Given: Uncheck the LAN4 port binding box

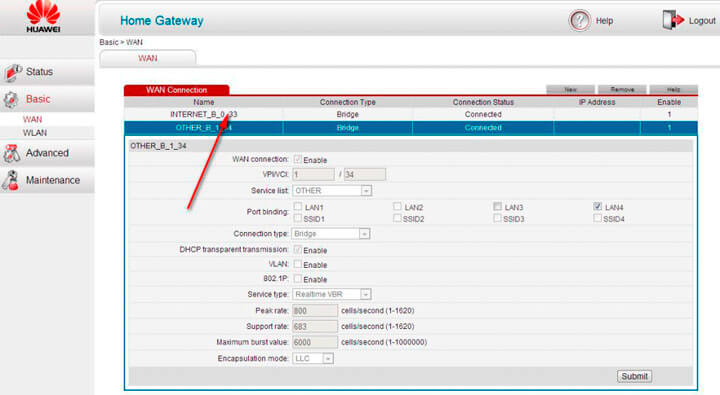Looking at the screenshot, I should coord(597,207).
